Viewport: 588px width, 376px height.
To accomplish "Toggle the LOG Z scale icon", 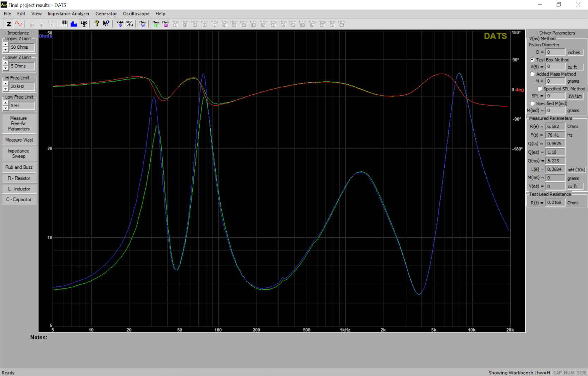I will tap(84, 24).
